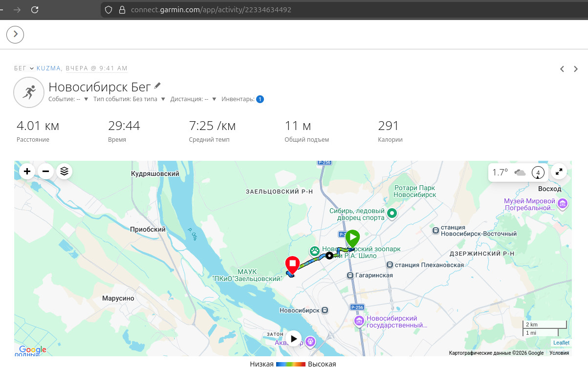Click the станция Плехановская icon
The width and height of the screenshot is (588, 388).
click(390, 265)
